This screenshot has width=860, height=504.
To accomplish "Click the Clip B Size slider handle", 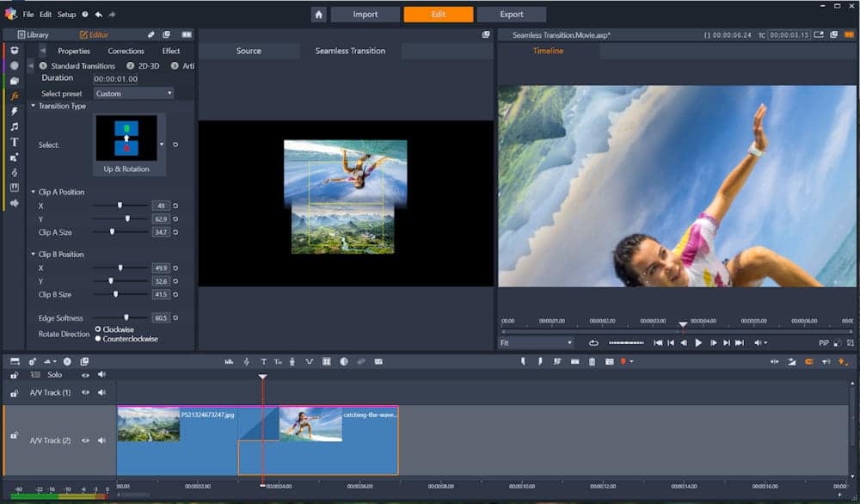I will pyautogui.click(x=115, y=294).
